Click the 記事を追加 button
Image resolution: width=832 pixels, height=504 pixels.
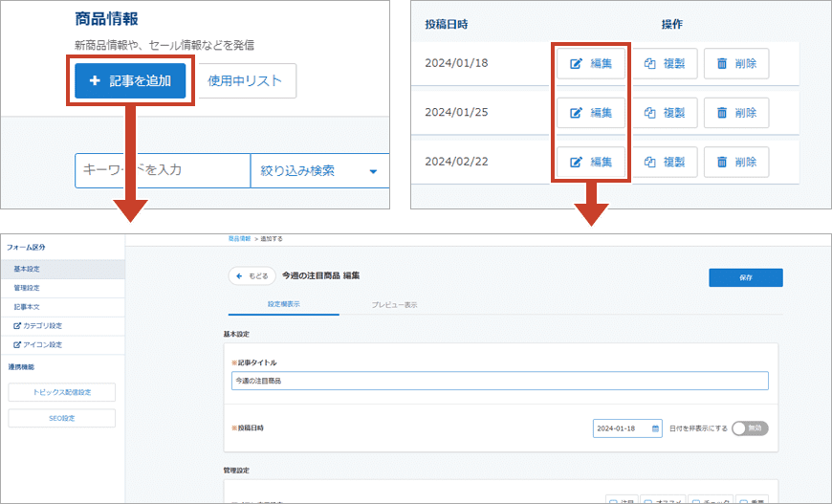130,81
